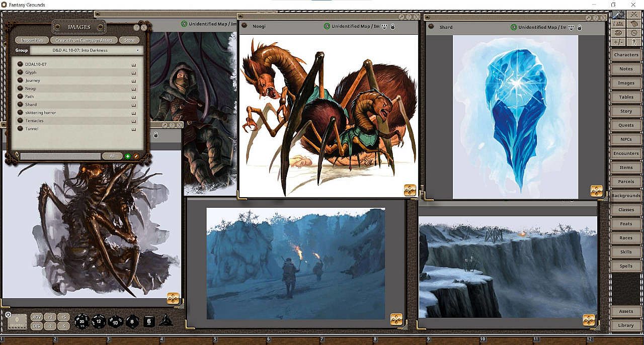The image size is (644, 345).
Task: Click the add image green plus button
Action: pyautogui.click(x=128, y=156)
